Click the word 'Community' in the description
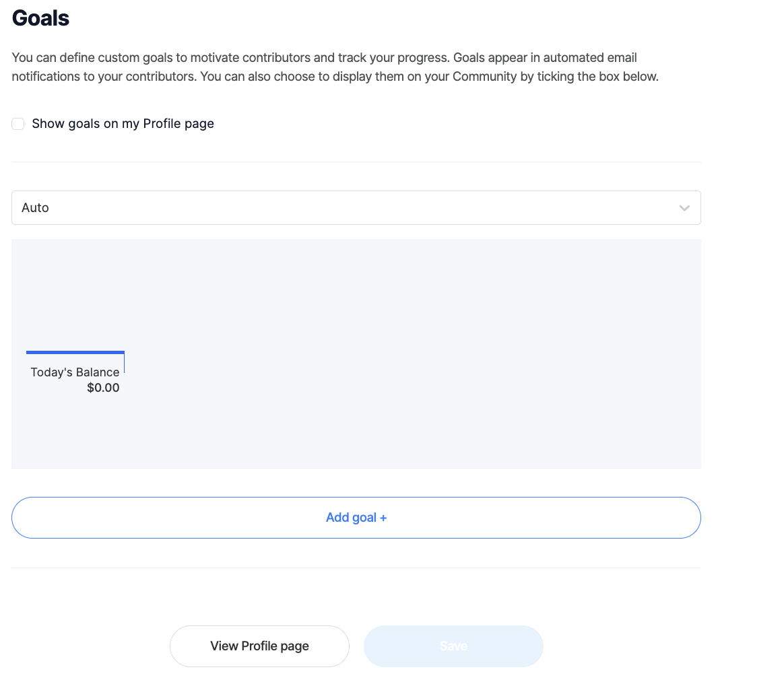The height and width of the screenshot is (684, 784). click(484, 77)
